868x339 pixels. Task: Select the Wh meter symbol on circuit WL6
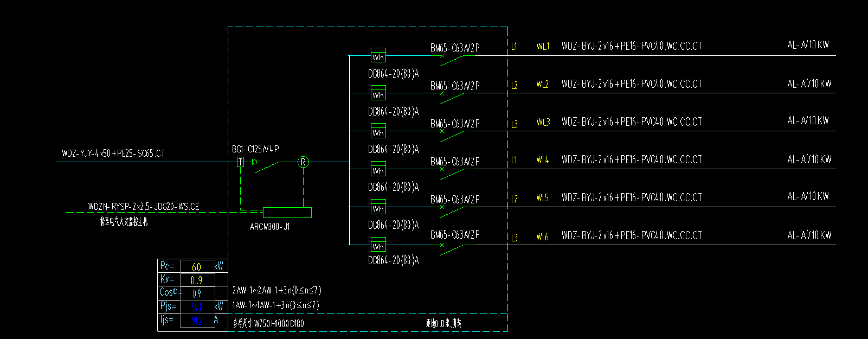tap(378, 245)
